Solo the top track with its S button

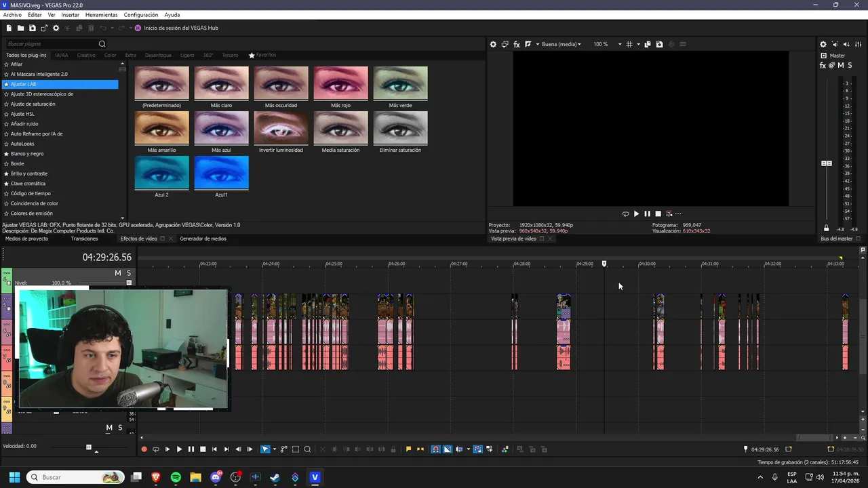[x=128, y=272]
